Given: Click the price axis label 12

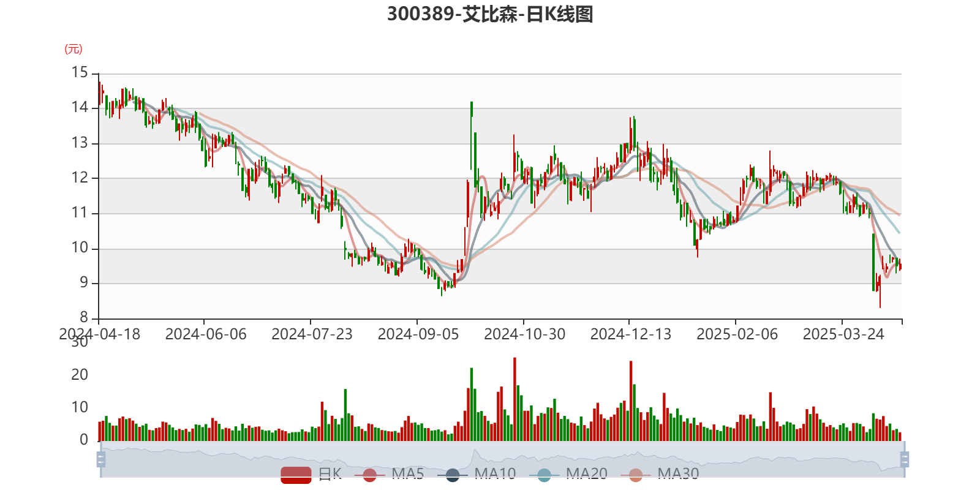Looking at the screenshot, I should tap(80, 178).
